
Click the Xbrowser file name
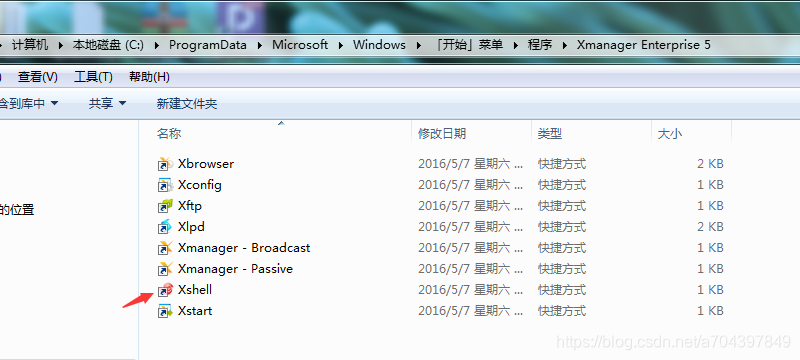click(x=206, y=164)
